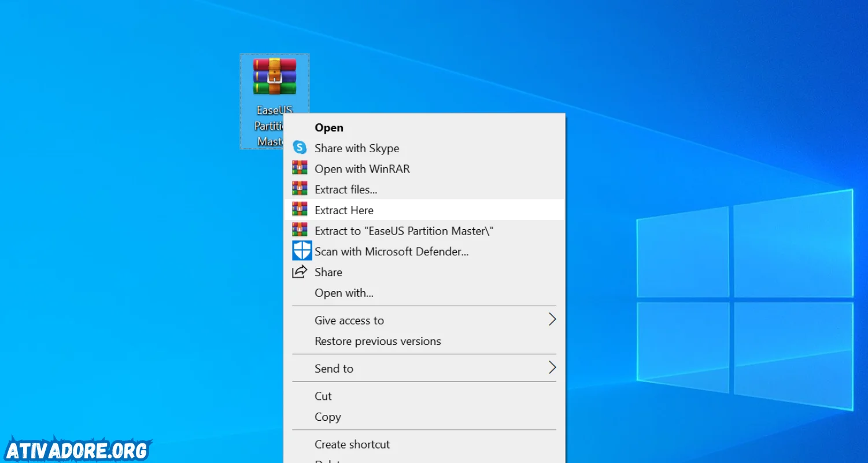The image size is (868, 463).
Task: Click WinRAR icon beside Extract files...
Action: coord(300,189)
